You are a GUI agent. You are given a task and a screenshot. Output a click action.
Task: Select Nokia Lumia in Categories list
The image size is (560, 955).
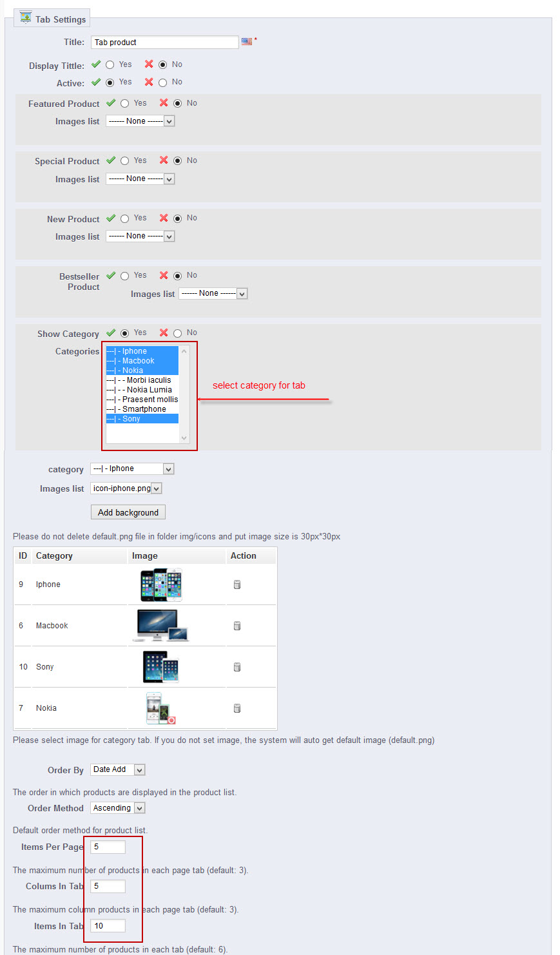tap(142, 390)
